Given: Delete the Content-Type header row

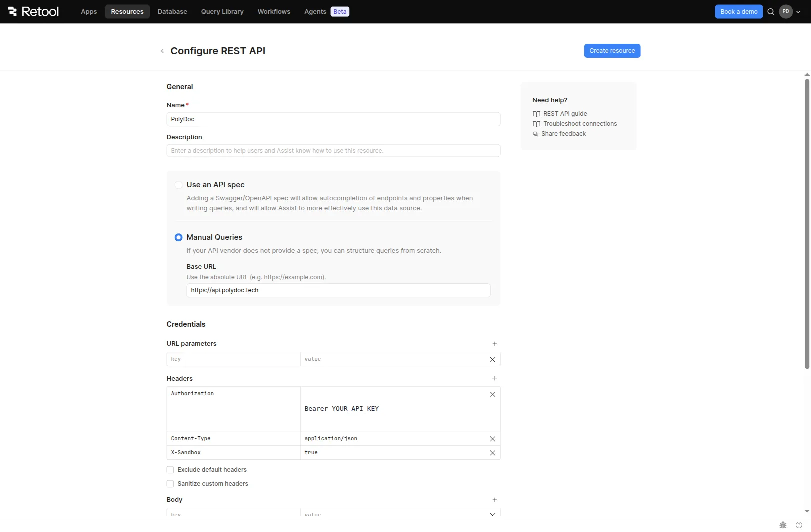Looking at the screenshot, I should (492, 439).
